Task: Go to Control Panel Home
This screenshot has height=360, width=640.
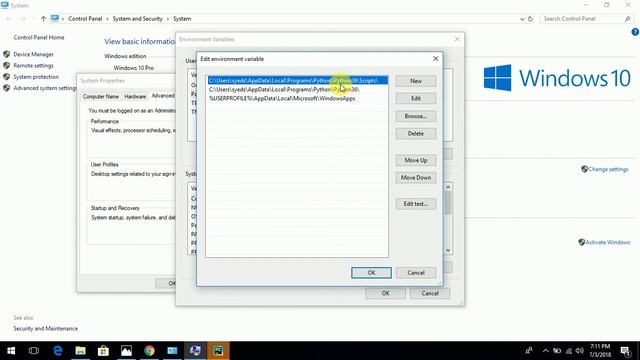Action: [x=39, y=37]
